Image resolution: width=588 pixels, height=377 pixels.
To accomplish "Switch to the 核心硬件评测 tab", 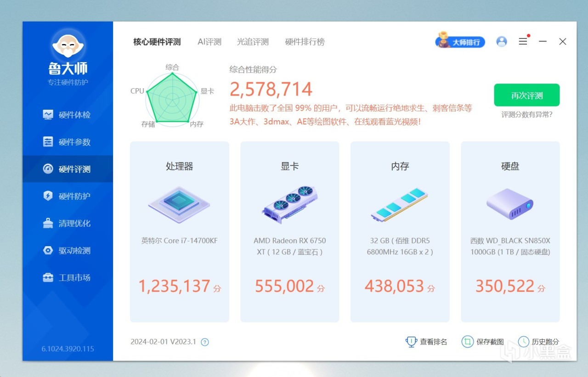I will tap(157, 42).
